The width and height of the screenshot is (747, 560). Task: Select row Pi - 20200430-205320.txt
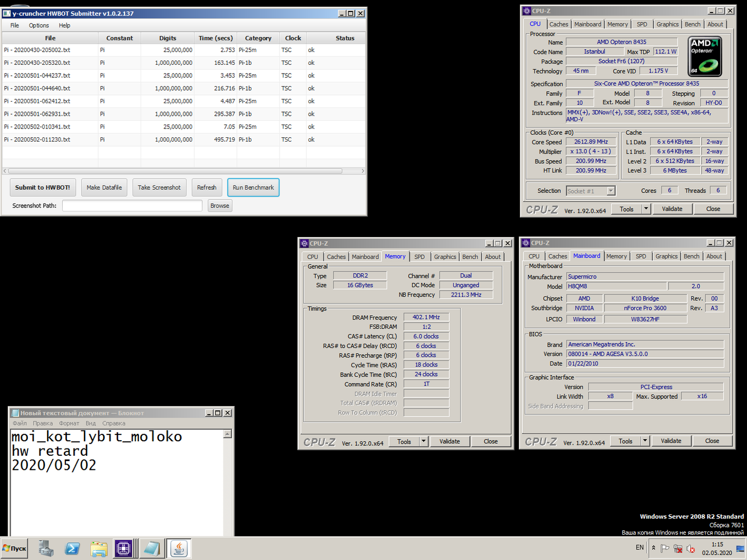184,63
